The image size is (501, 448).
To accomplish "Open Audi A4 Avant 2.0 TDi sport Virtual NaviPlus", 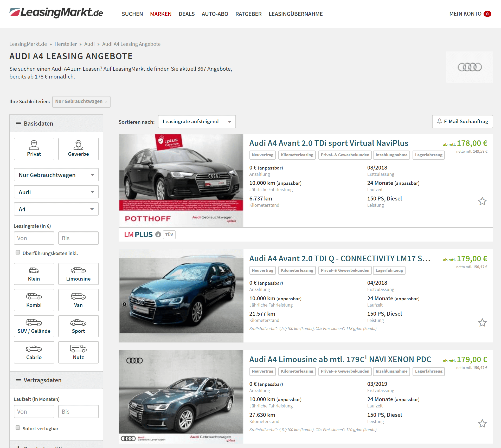I will pyautogui.click(x=329, y=143).
